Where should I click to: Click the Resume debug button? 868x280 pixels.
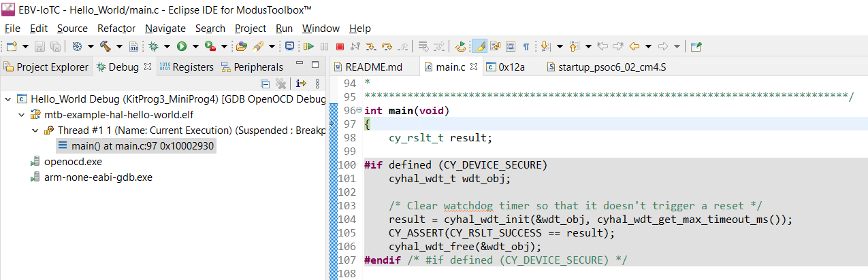coord(308,47)
